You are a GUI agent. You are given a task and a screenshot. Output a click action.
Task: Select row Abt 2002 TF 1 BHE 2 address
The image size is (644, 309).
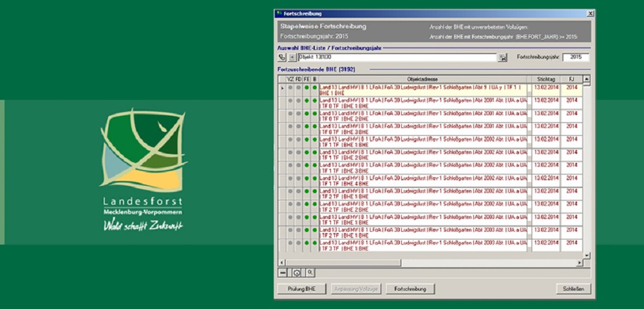(422, 155)
